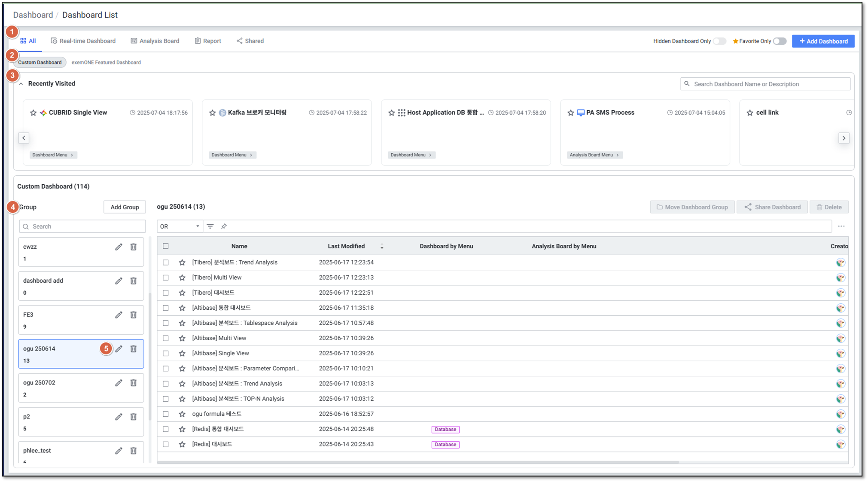The height and width of the screenshot is (482, 868).
Task: Star the [Tibero] Multi View row
Action: pyautogui.click(x=182, y=278)
